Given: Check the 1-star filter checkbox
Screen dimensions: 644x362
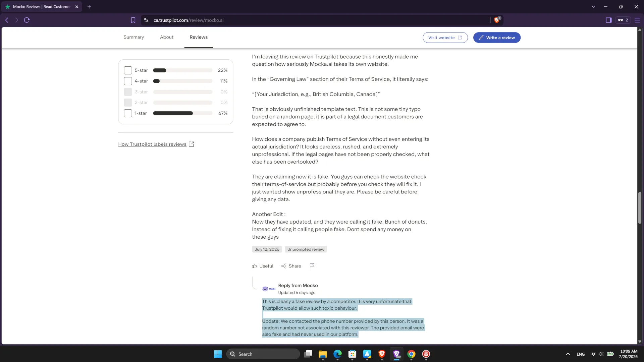Looking at the screenshot, I should (128, 113).
